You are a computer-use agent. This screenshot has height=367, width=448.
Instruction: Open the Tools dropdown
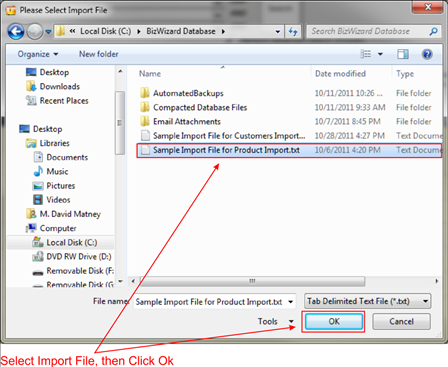(275, 321)
